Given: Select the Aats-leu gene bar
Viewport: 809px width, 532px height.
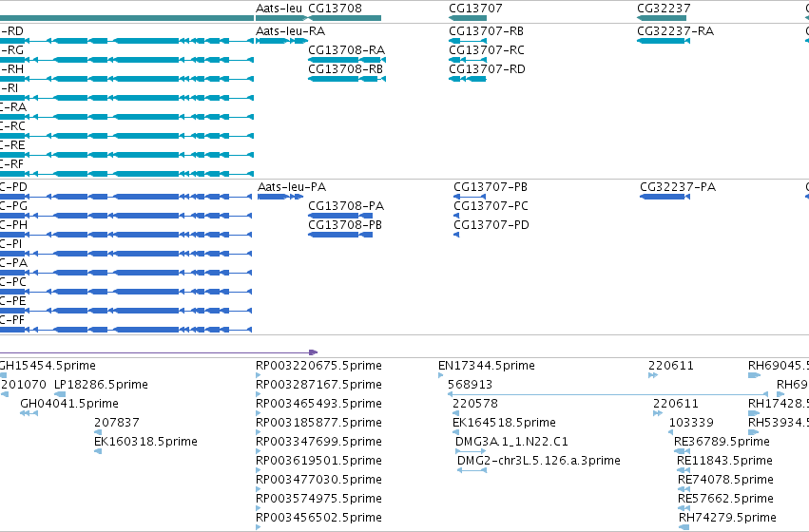Looking at the screenshot, I should [281, 18].
